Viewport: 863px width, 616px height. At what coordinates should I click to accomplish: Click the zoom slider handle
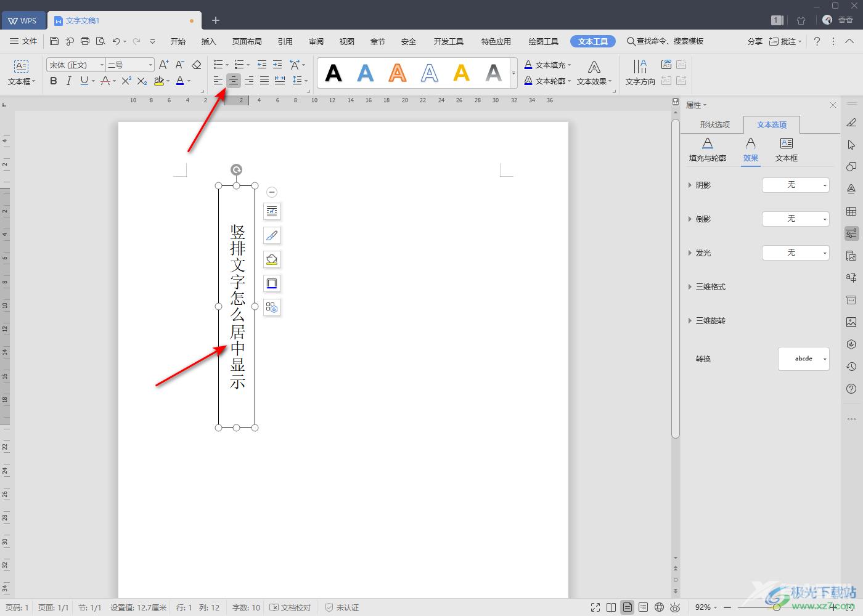[776, 607]
